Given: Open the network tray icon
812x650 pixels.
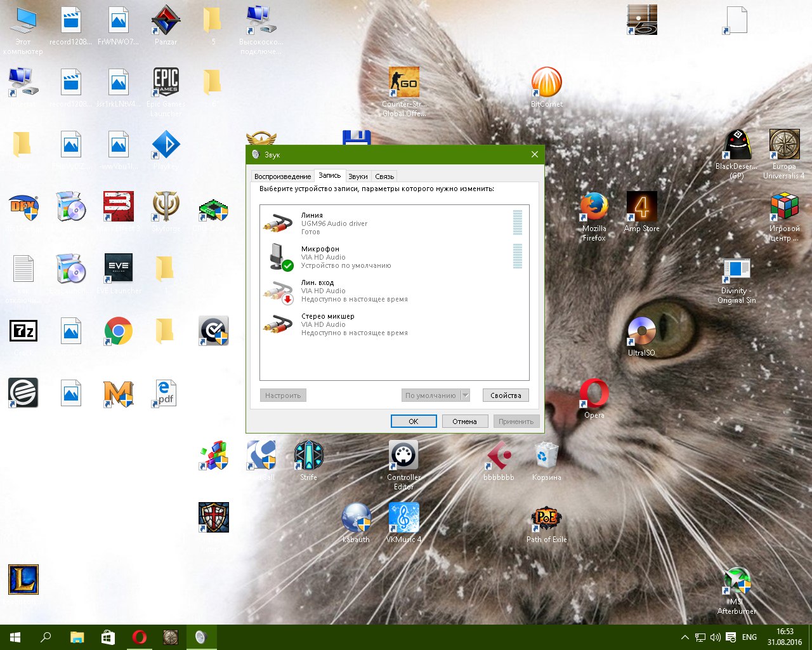Looking at the screenshot, I should point(700,637).
